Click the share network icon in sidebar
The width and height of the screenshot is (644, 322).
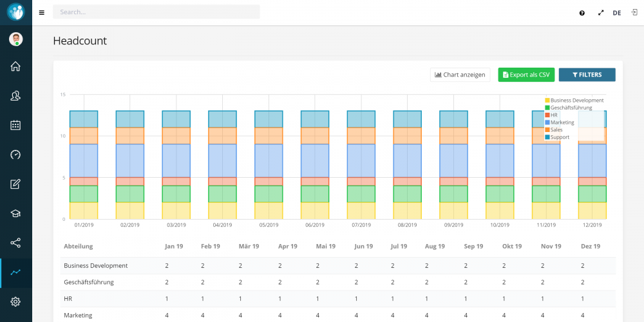click(15, 243)
